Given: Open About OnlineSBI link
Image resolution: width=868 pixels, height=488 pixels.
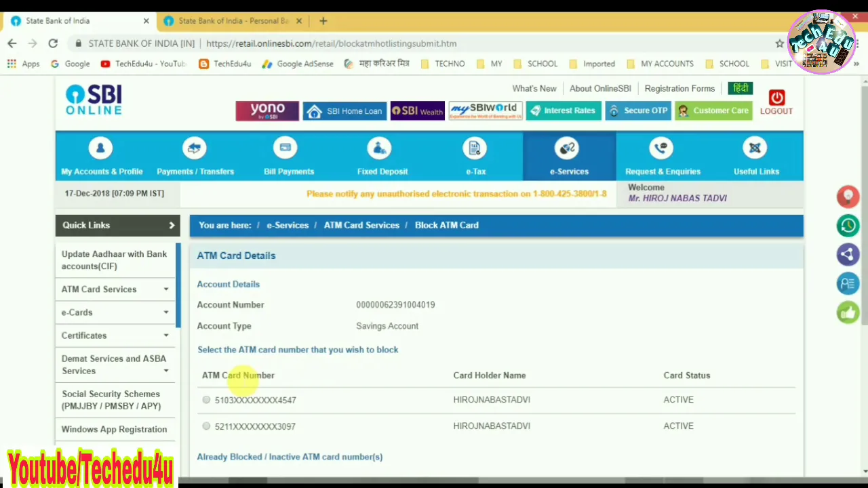Looking at the screenshot, I should pyautogui.click(x=600, y=89).
